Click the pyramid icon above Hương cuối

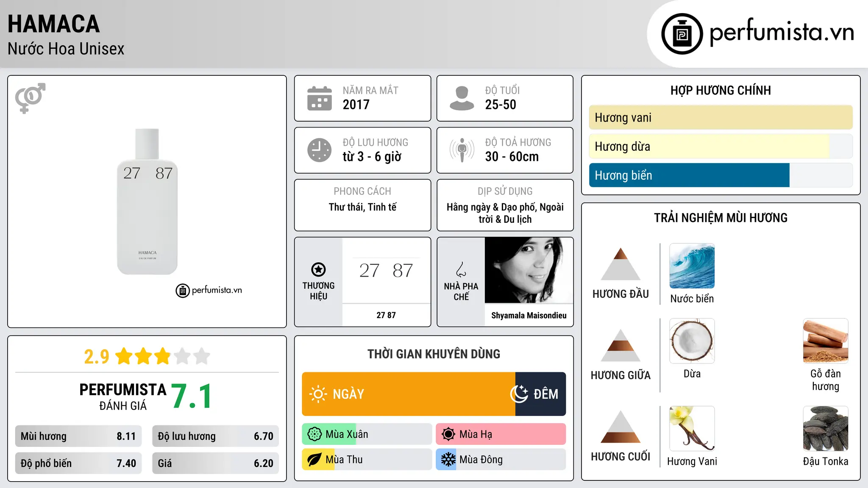click(x=620, y=427)
